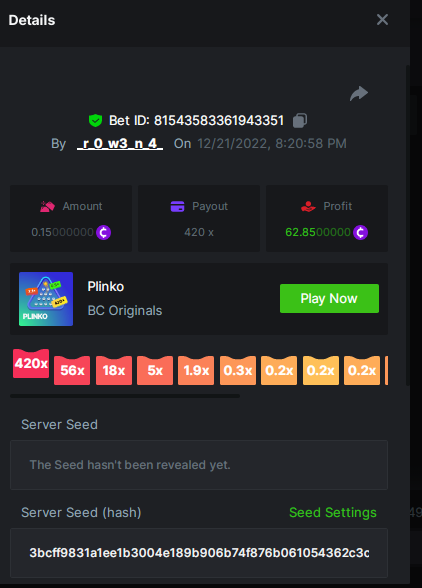Copy the Bet ID with copy icon
This screenshot has width=422, height=588.
pyautogui.click(x=300, y=121)
